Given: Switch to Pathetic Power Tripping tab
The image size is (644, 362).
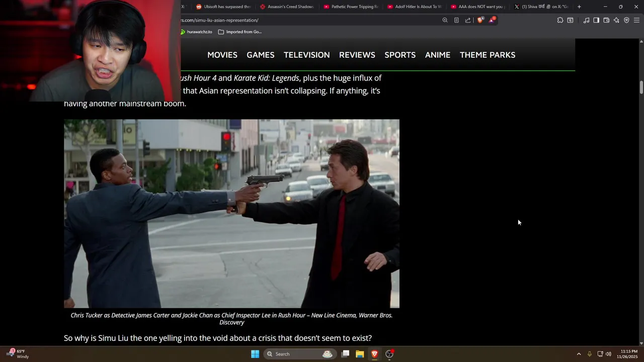Looking at the screenshot, I should point(351,7).
